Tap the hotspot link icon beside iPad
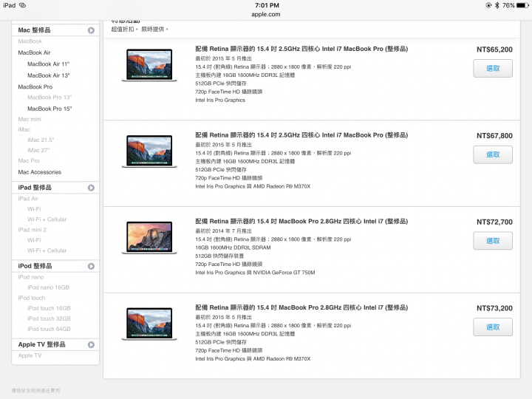532x399 pixels. 22,5
